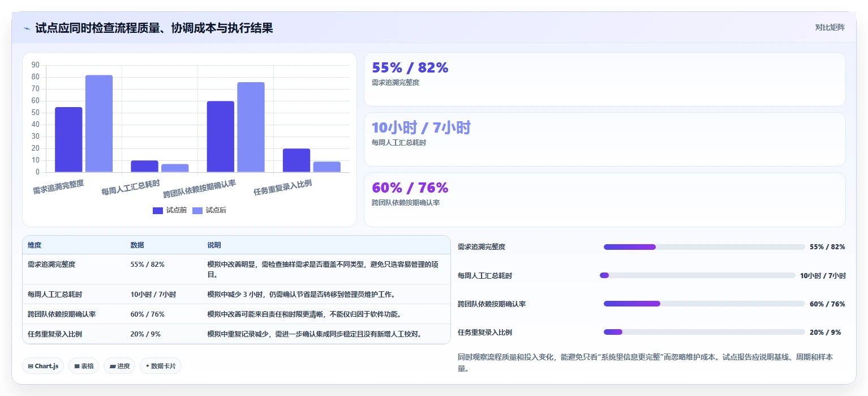Screen dimensions: 868x396
Task: Click the 90 tick on the chart's y-axis
Action: click(x=36, y=65)
